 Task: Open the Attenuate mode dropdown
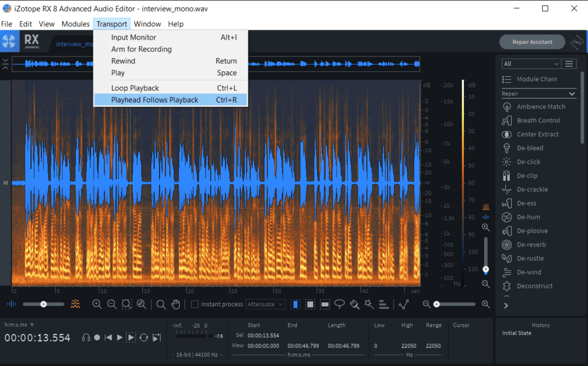[x=265, y=305]
